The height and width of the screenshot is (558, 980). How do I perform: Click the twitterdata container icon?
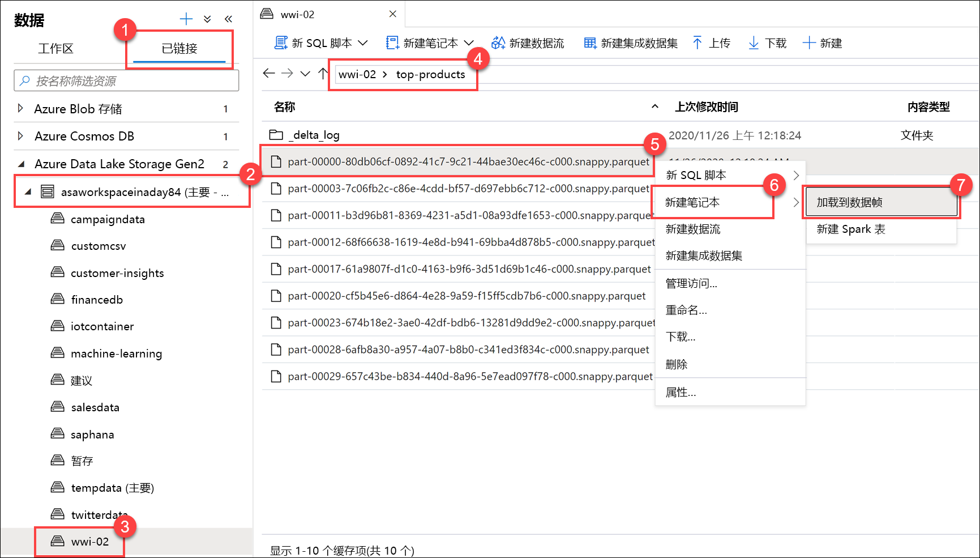coord(58,514)
